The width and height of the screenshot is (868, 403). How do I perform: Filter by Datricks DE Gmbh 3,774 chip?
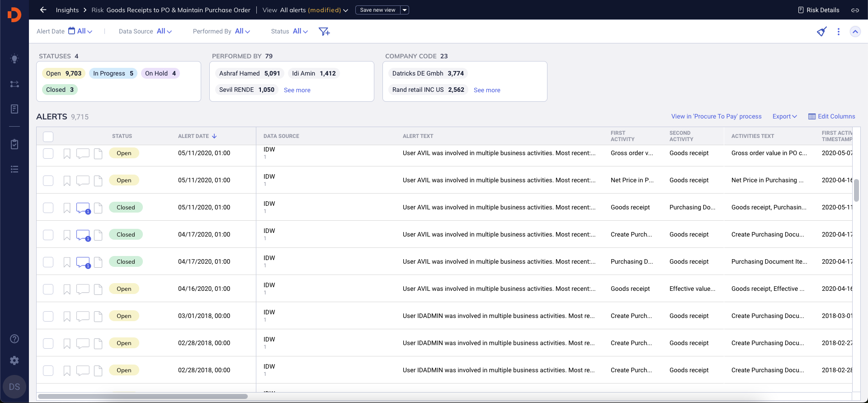tap(428, 73)
